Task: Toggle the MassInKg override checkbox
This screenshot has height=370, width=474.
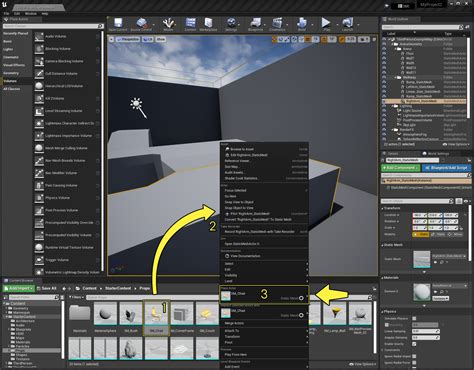Action: [x=387, y=325]
